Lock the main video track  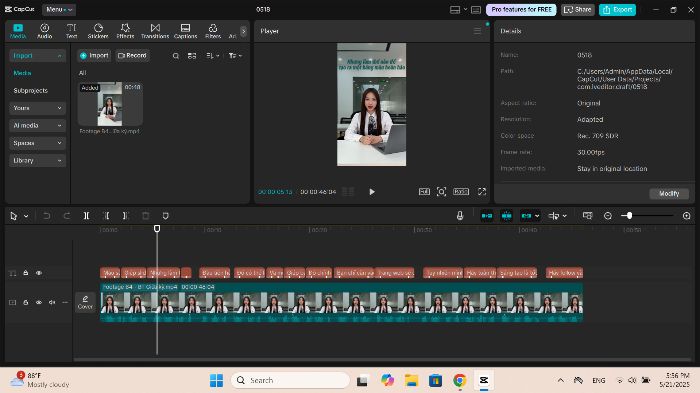coord(25,302)
